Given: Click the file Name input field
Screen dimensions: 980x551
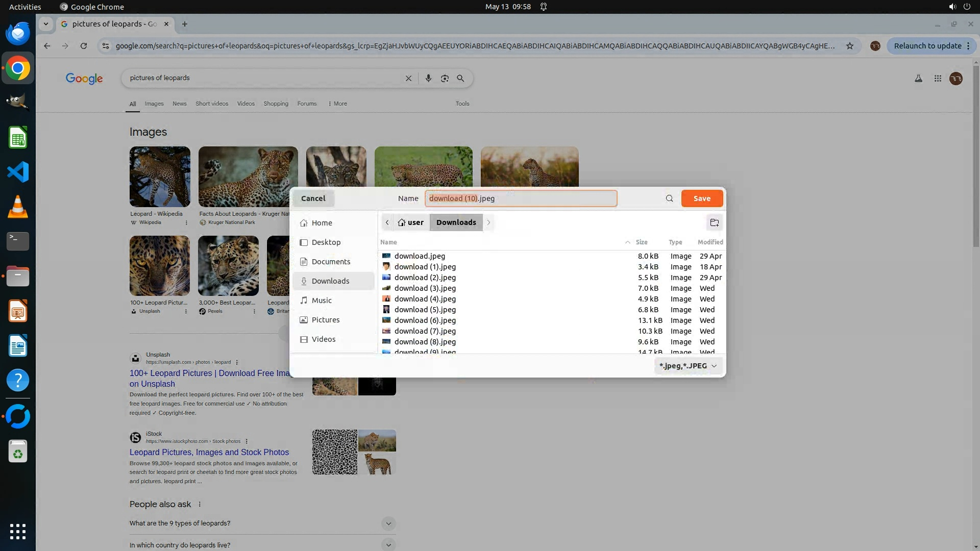Looking at the screenshot, I should (521, 198).
